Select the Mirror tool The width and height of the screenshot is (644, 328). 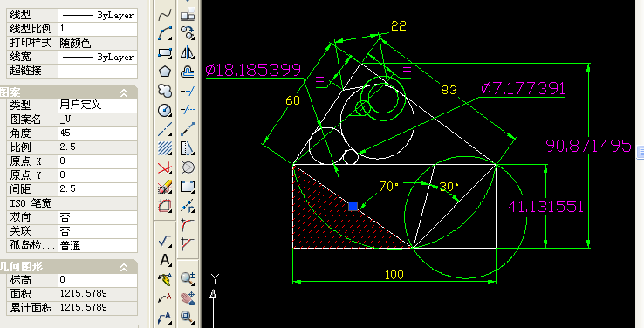pos(188,53)
